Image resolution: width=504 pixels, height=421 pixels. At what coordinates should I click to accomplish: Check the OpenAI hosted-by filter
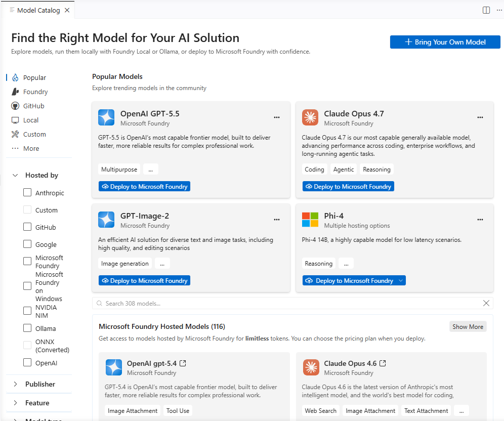tap(27, 362)
